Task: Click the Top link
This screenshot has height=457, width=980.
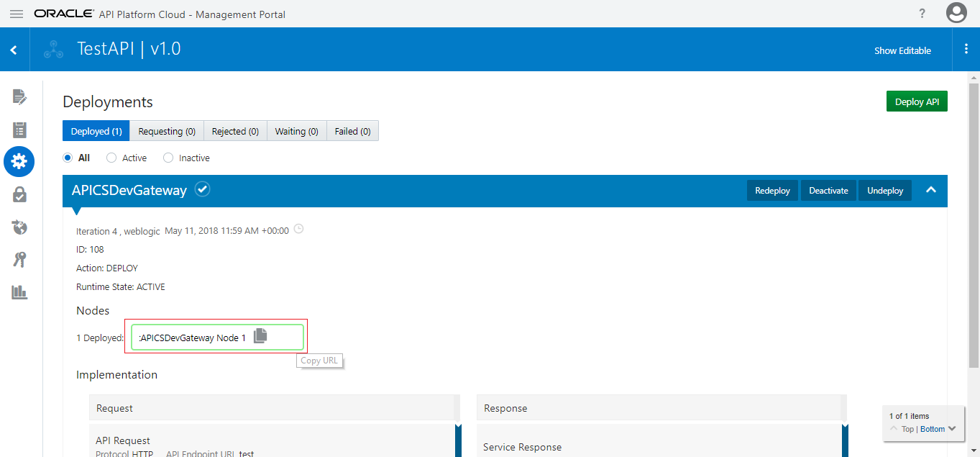Action: pyautogui.click(x=907, y=429)
